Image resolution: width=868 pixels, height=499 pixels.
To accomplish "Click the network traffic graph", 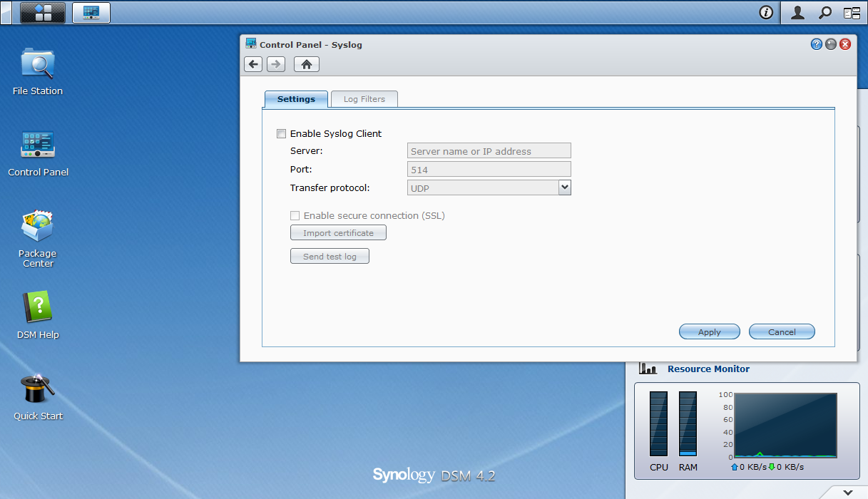I will 785,426.
